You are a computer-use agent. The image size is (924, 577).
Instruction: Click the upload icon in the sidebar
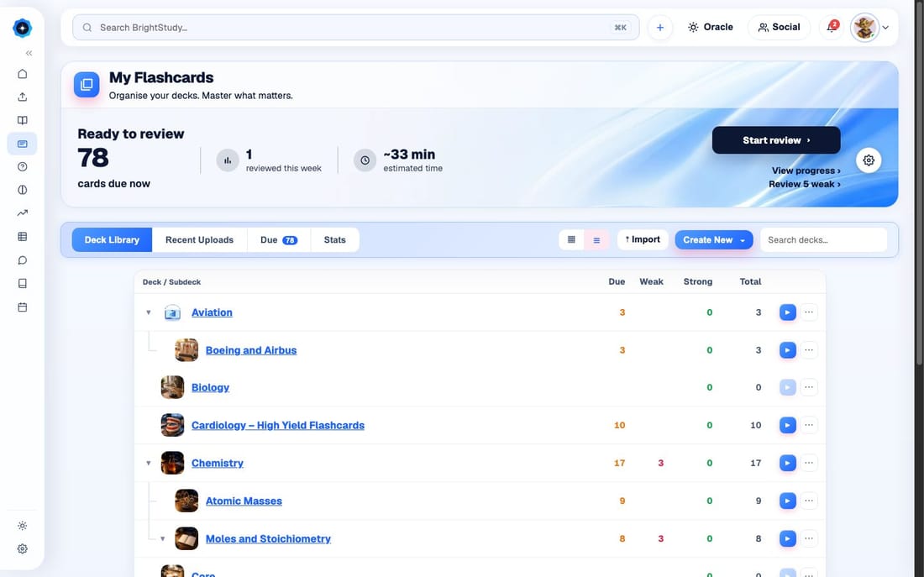point(23,97)
